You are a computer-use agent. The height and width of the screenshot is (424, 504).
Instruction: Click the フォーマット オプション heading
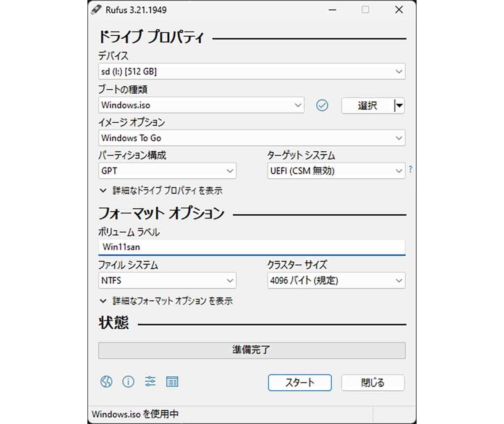click(x=161, y=213)
